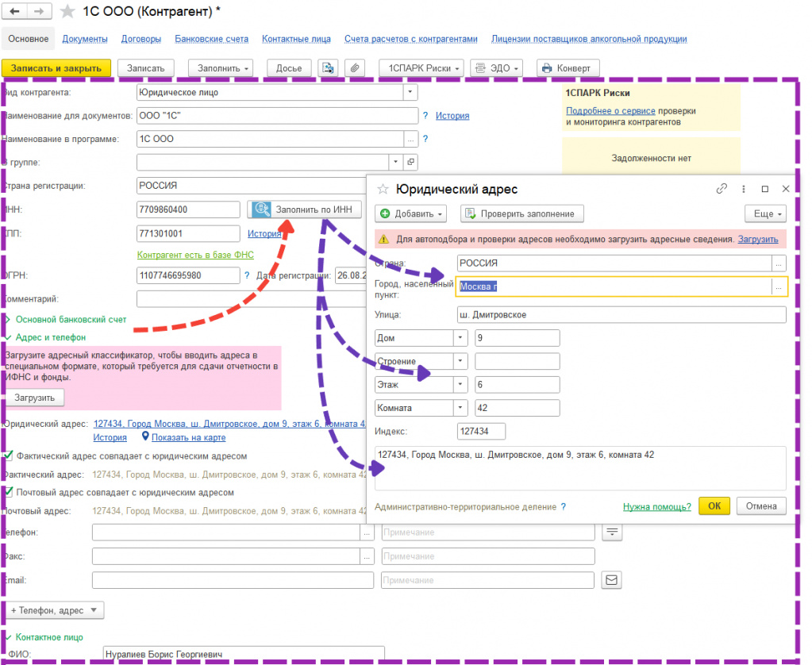Screen dimensions: 812x665
Task: Click into the Индекс field
Action: pos(481,431)
